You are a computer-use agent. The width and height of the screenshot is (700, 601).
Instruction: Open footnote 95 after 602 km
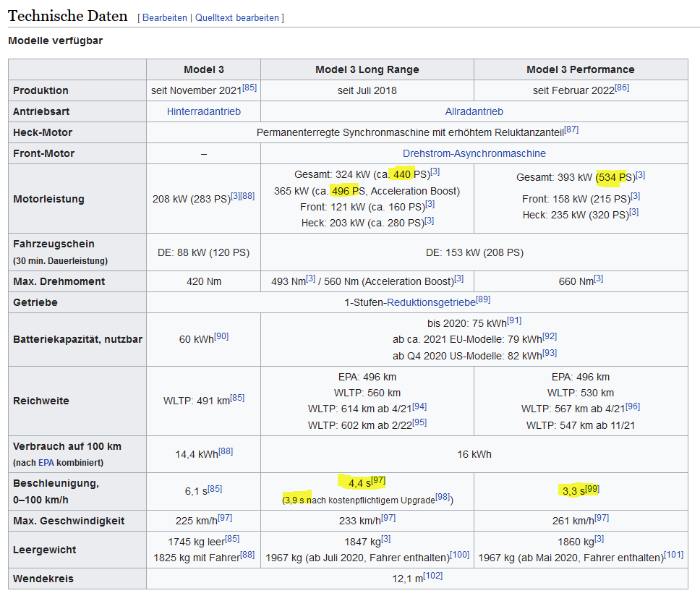(419, 422)
